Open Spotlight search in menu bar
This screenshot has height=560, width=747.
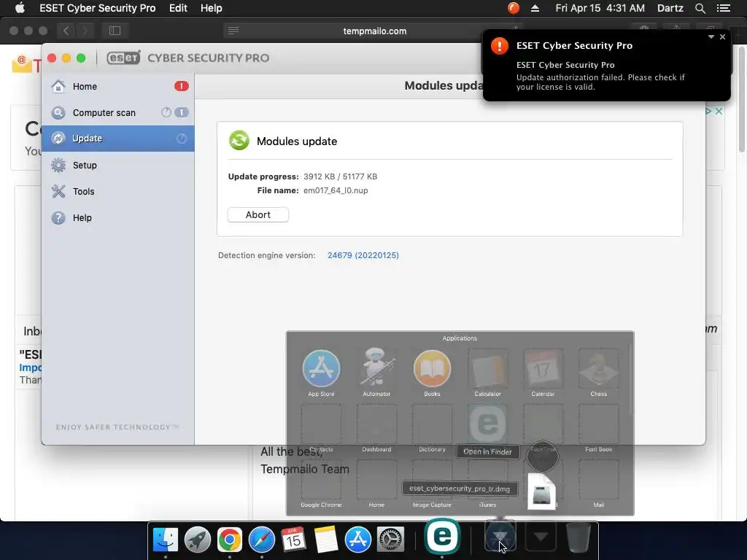click(x=700, y=8)
